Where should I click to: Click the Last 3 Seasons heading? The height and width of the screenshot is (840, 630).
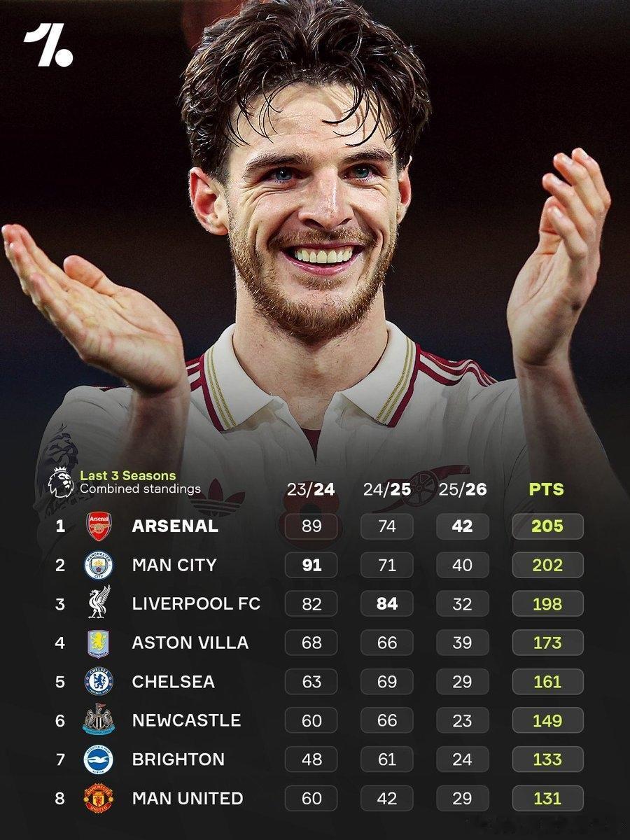128,476
